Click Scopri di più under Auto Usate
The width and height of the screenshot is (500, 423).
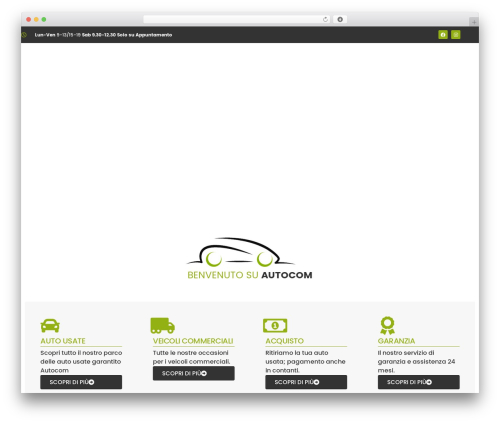(x=81, y=382)
